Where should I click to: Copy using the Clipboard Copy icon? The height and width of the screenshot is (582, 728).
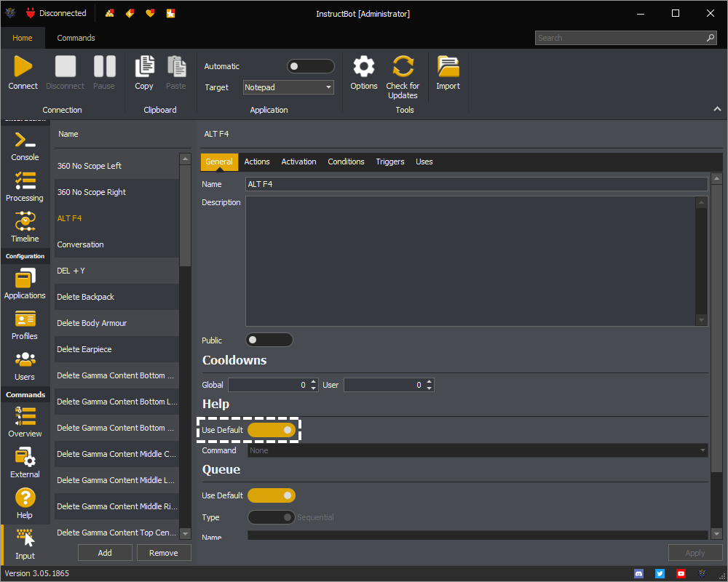(x=144, y=66)
